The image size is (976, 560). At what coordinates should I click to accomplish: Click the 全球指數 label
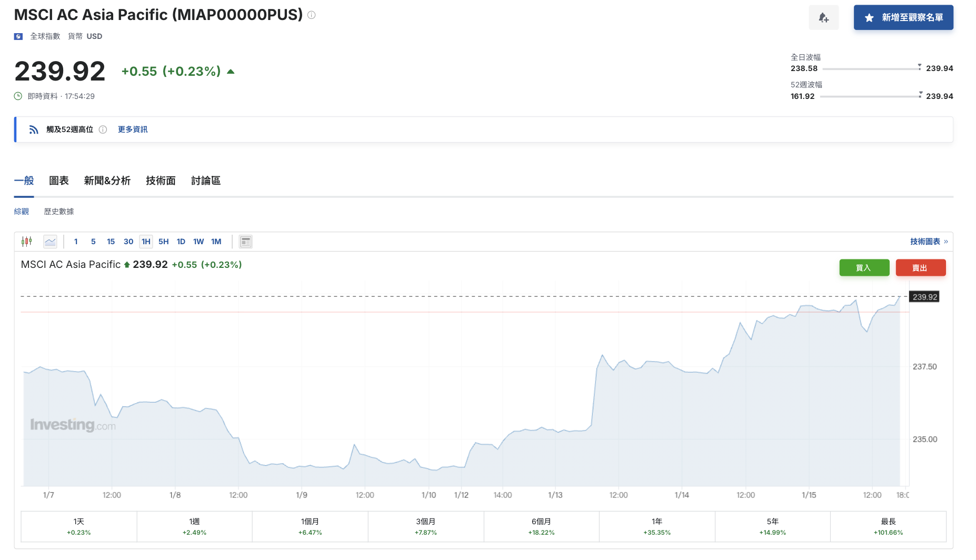(x=45, y=36)
